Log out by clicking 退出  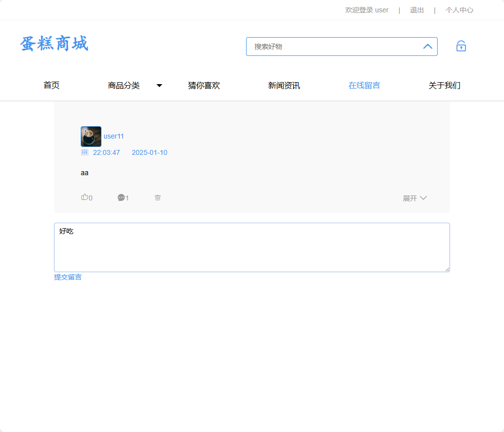pyautogui.click(x=416, y=10)
